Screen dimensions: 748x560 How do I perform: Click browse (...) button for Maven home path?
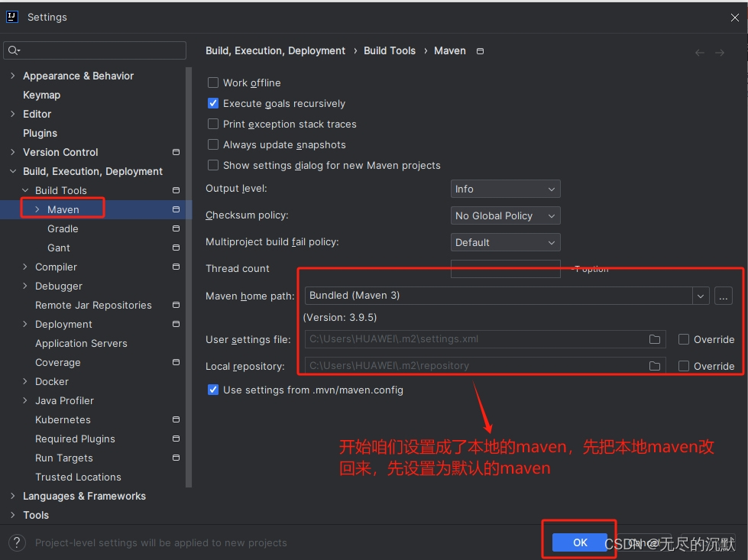(x=724, y=296)
